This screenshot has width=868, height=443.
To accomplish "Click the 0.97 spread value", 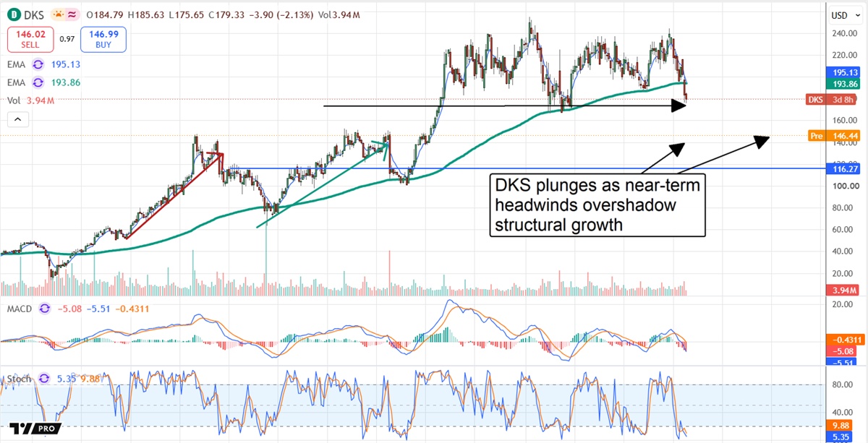I will (x=67, y=38).
